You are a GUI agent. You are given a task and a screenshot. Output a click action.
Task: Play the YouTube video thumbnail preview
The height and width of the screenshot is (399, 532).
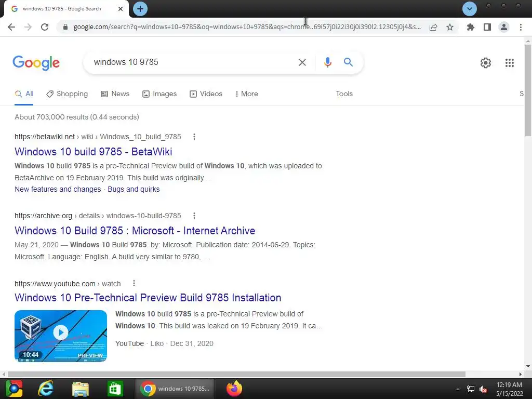pos(61,336)
